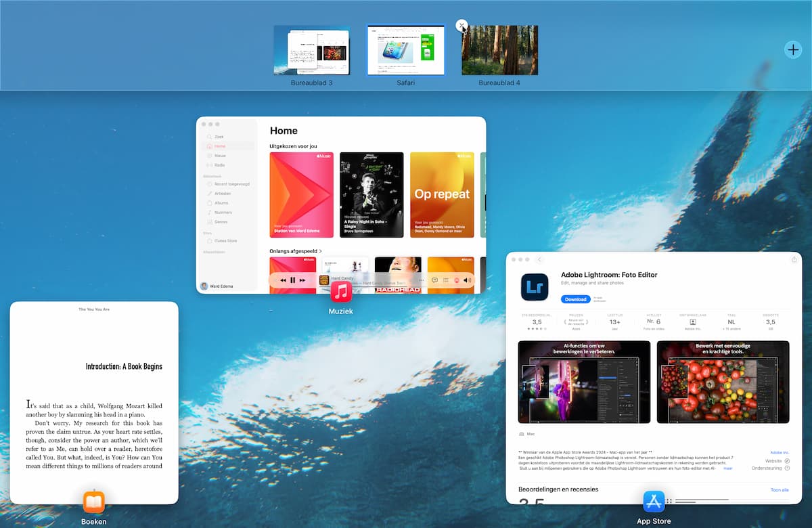The image size is (812, 528).
Task: Click the Hard Candy album art in the player
Action: click(324, 280)
